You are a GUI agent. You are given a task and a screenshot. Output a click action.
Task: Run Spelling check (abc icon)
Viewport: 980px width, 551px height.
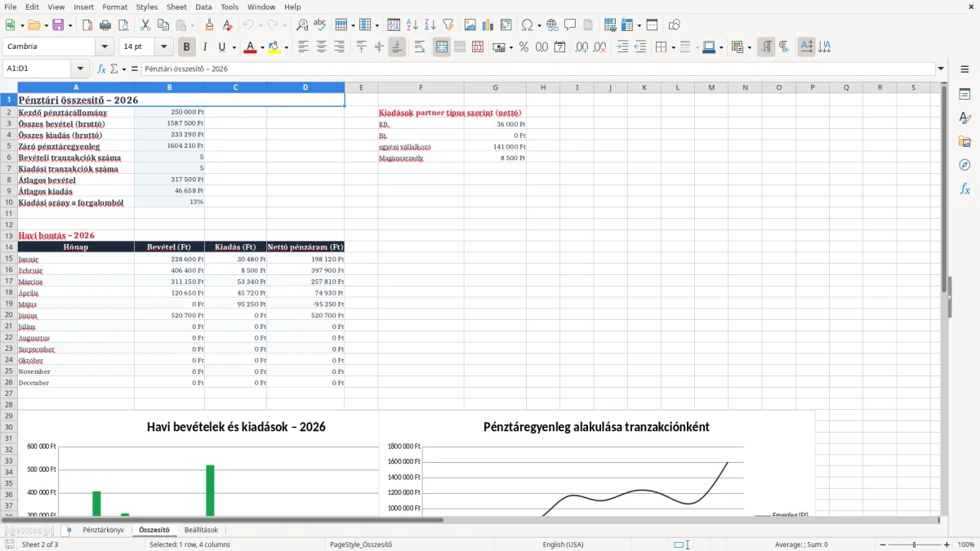[x=319, y=25]
